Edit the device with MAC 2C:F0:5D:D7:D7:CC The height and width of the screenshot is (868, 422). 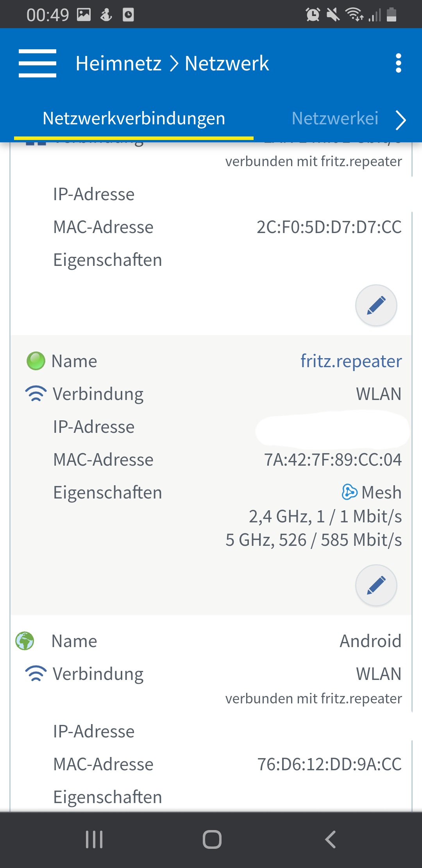(376, 305)
